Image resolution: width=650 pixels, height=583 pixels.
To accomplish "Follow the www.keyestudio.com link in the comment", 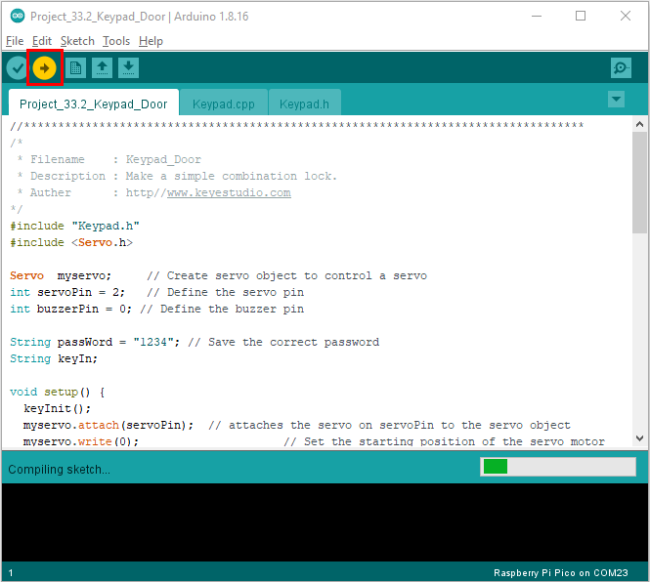I will 229,193.
